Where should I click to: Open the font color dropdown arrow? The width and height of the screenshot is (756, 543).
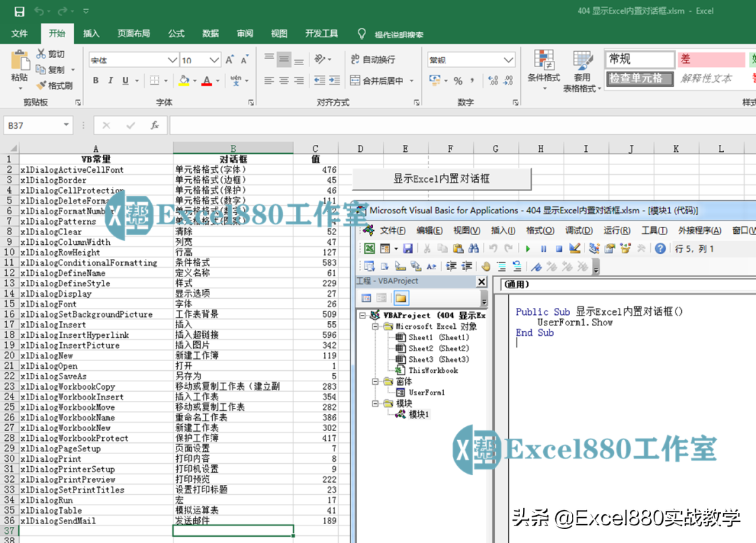click(218, 81)
